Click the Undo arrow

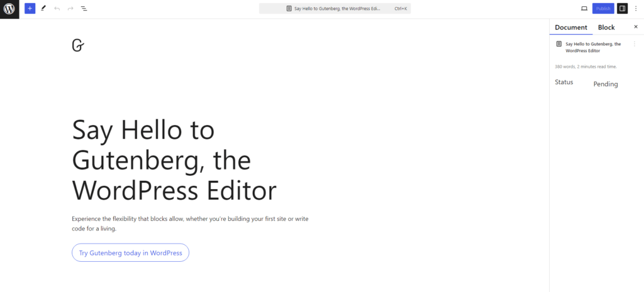click(57, 9)
